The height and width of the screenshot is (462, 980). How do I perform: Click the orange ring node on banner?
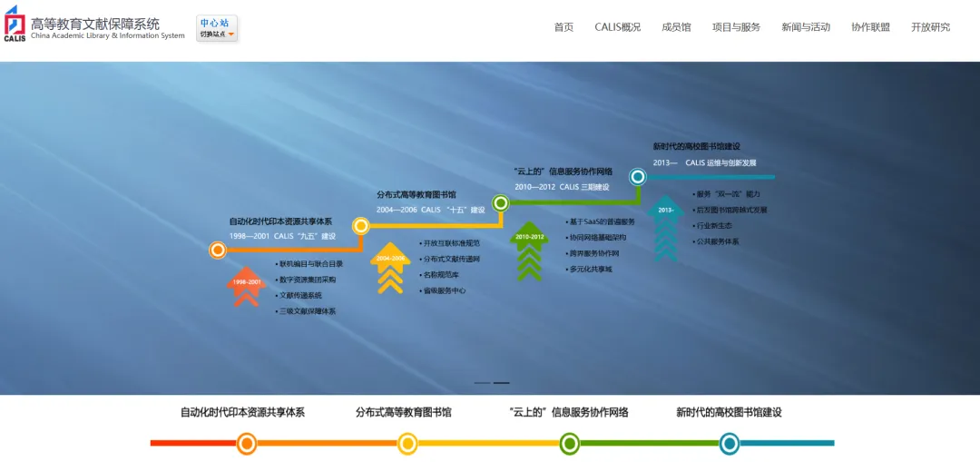click(x=218, y=251)
